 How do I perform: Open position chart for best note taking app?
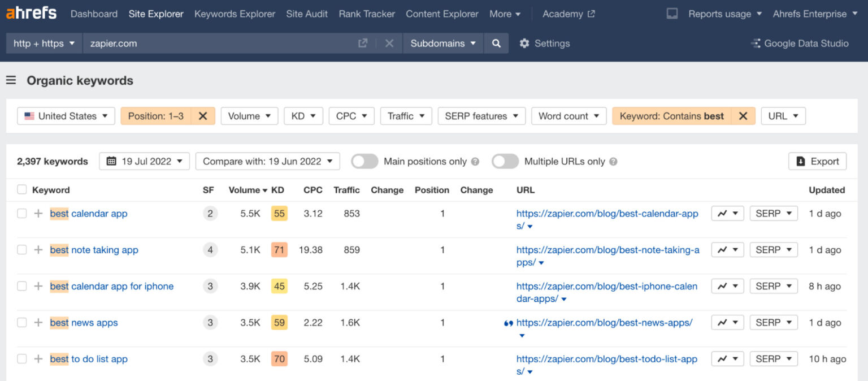click(x=727, y=250)
